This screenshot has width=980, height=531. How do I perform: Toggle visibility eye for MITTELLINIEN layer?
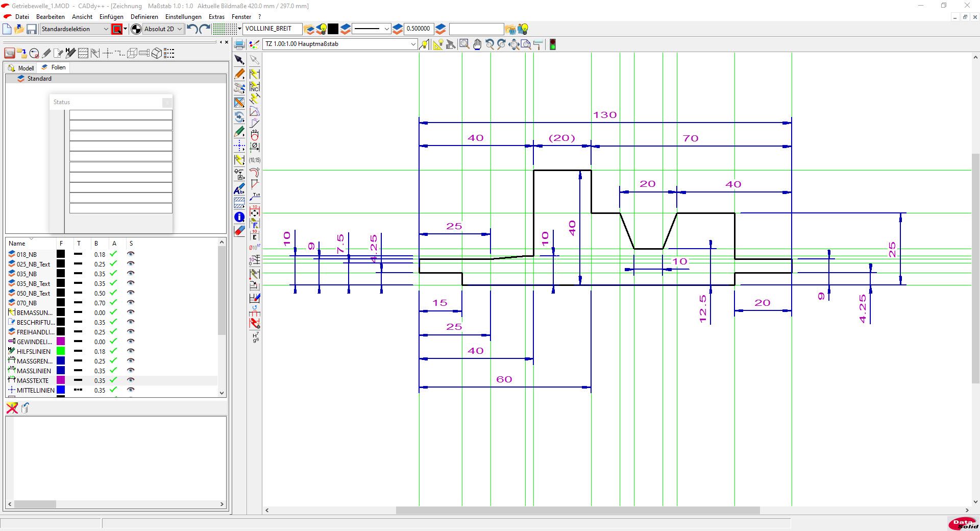tap(131, 390)
